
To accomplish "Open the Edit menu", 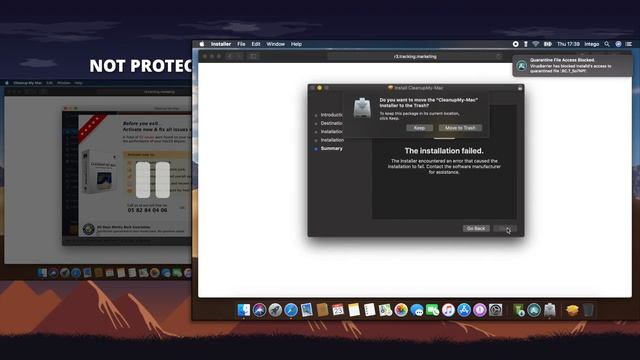I will click(x=256, y=44).
